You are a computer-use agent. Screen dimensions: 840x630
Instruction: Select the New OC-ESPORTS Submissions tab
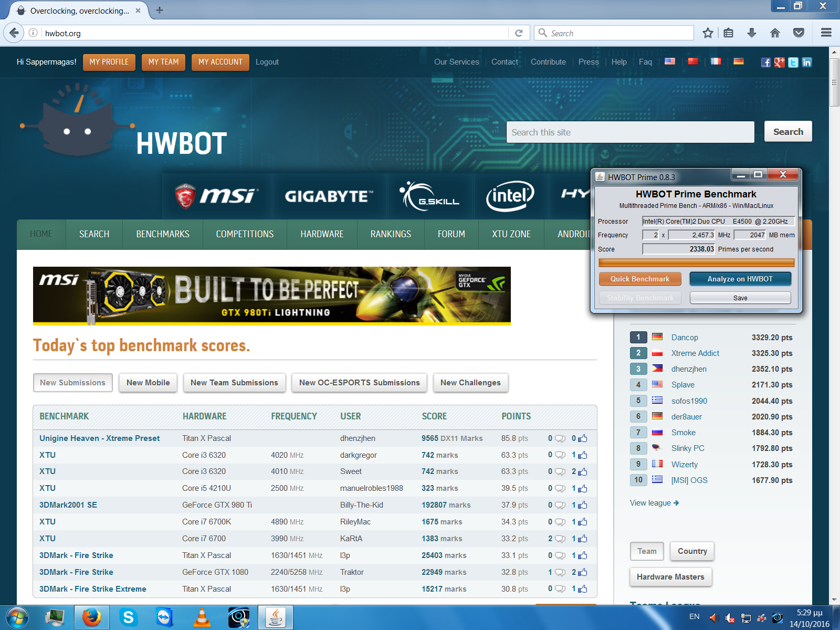coord(360,383)
